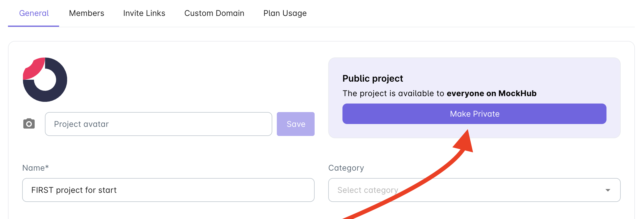This screenshot has height=219, width=644.
Task: Click into the Name field with FIRST project
Action: (x=168, y=190)
